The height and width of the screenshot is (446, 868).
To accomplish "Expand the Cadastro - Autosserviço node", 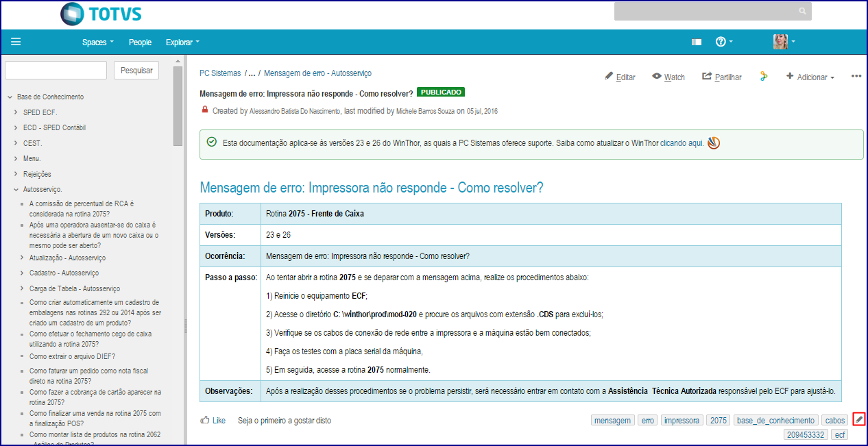I will click(x=23, y=273).
